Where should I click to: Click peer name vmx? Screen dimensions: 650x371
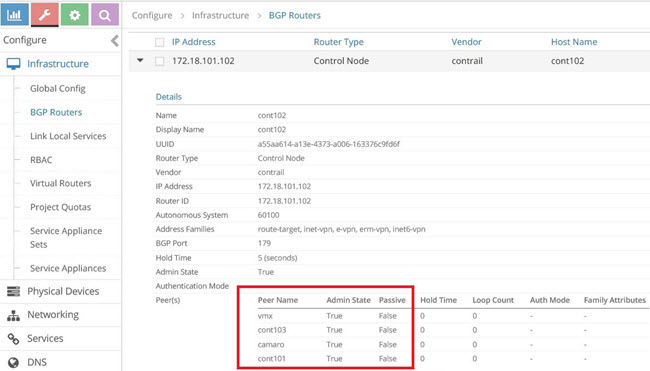click(x=265, y=316)
